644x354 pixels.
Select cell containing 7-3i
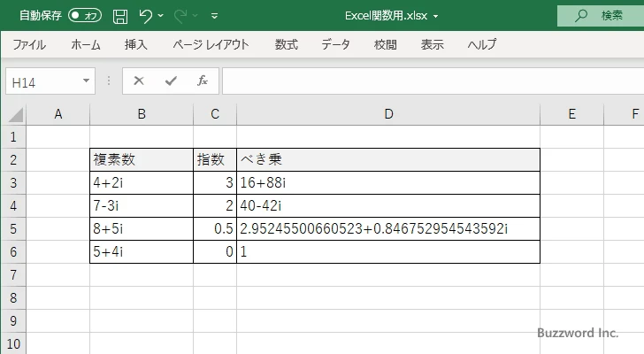point(142,205)
